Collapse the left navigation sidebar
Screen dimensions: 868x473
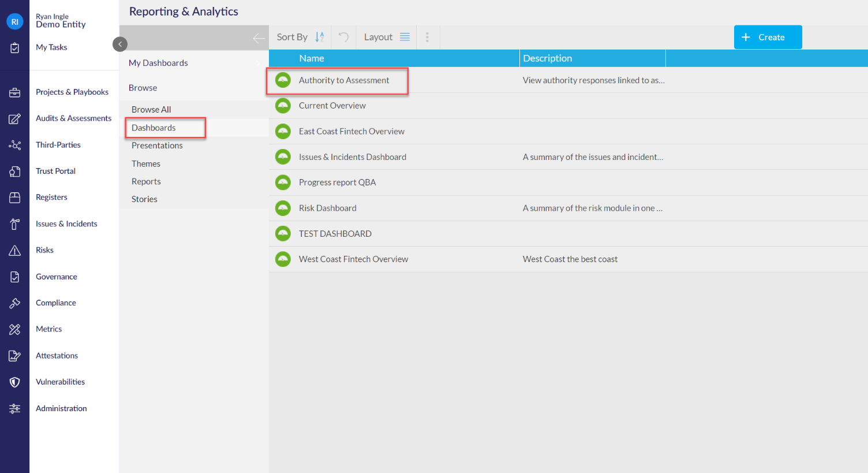(120, 44)
